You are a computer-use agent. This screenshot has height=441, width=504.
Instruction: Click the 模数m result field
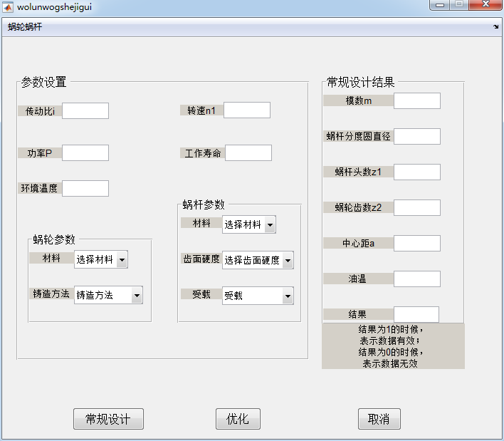417,100
